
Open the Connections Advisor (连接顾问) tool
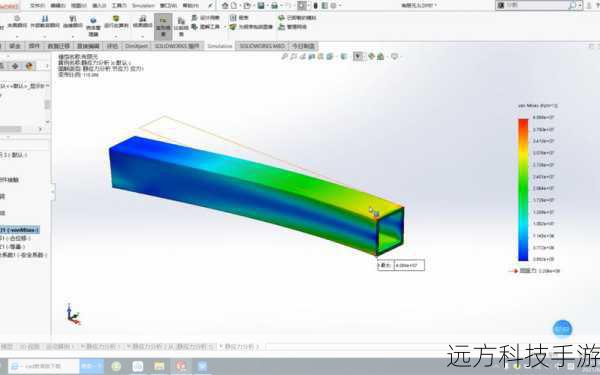pos(73,22)
